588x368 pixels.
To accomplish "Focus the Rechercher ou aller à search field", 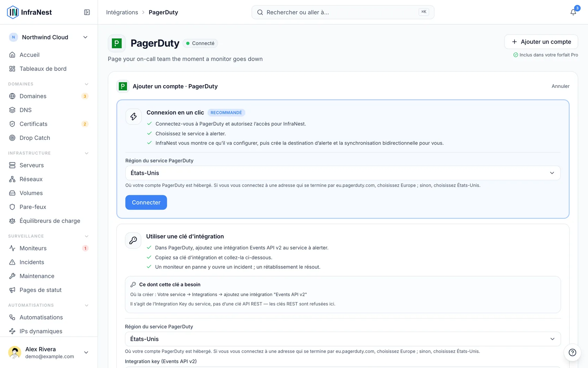I will (x=343, y=12).
